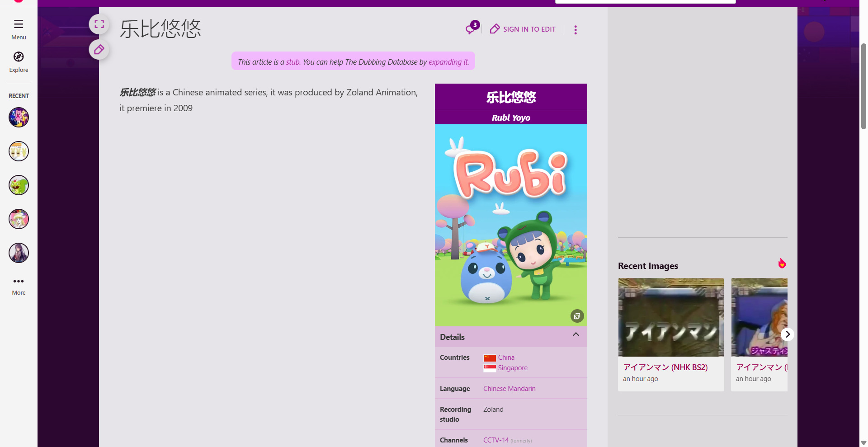The height and width of the screenshot is (447, 868).
Task: Click the 'expanding it' link
Action: [x=448, y=62]
